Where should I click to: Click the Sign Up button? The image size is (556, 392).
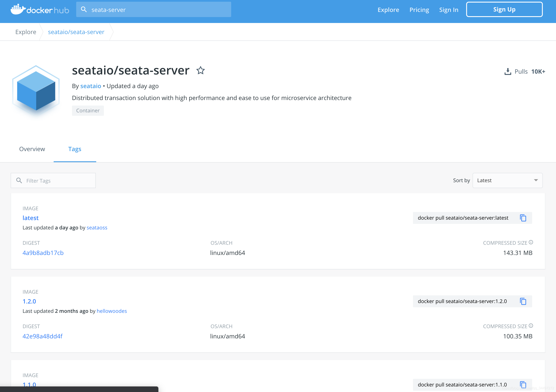[x=504, y=9]
